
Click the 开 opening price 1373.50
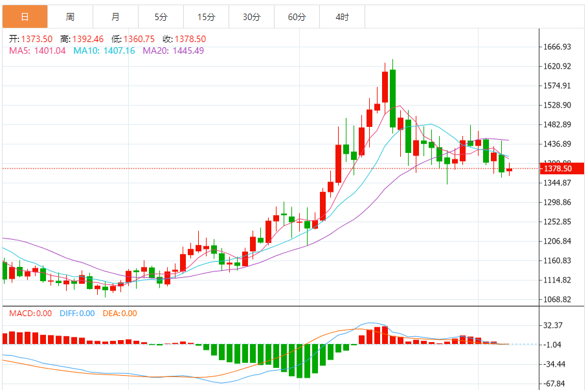coord(37,39)
